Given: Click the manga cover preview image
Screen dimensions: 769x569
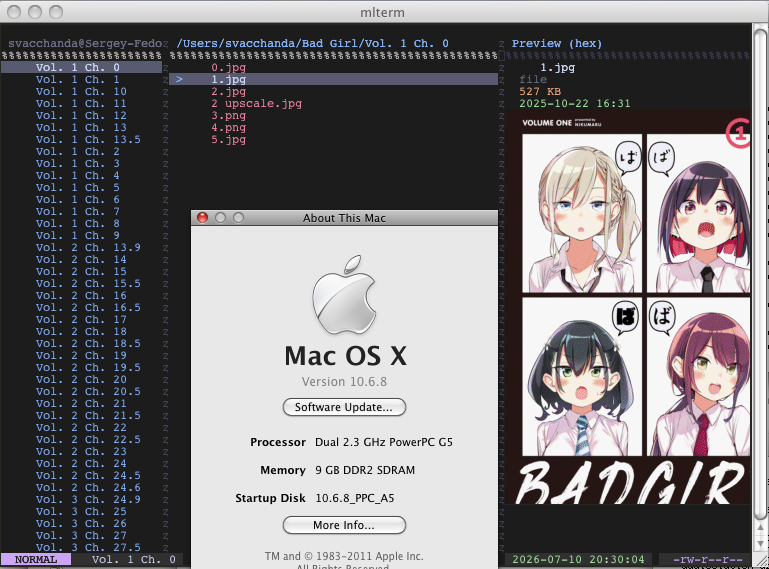Looking at the screenshot, I should tap(628, 307).
